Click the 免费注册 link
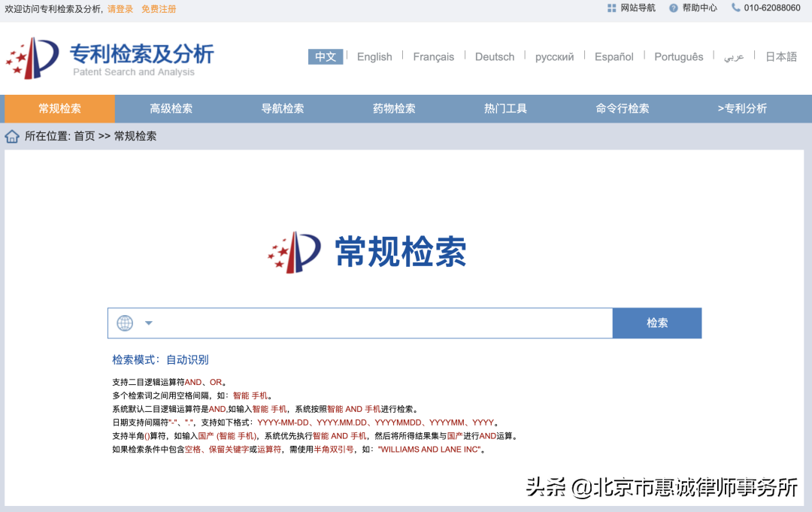The width and height of the screenshot is (812, 512). tap(159, 9)
